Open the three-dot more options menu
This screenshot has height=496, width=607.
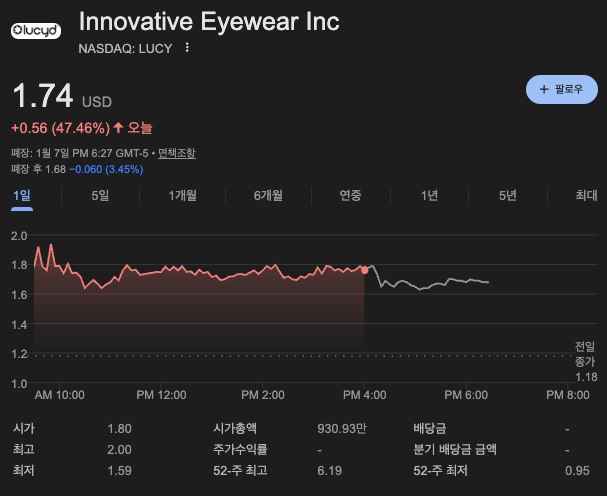coord(187,48)
